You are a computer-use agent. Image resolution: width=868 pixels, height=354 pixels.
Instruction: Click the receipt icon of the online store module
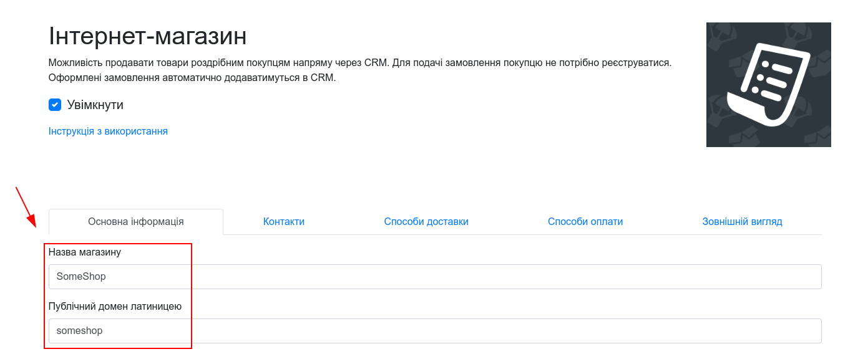[769, 84]
